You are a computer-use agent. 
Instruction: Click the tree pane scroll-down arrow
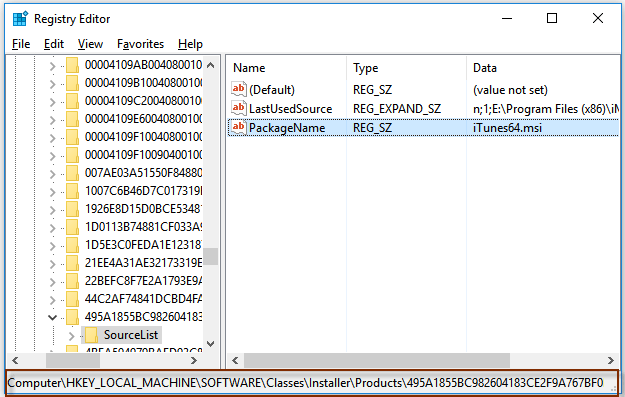211,344
